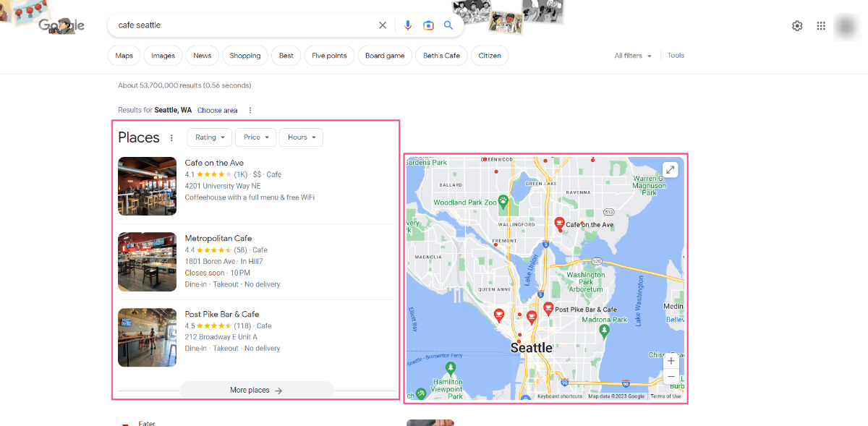The image size is (868, 426).
Task: Open the blurred account avatar
Action: tap(845, 26)
